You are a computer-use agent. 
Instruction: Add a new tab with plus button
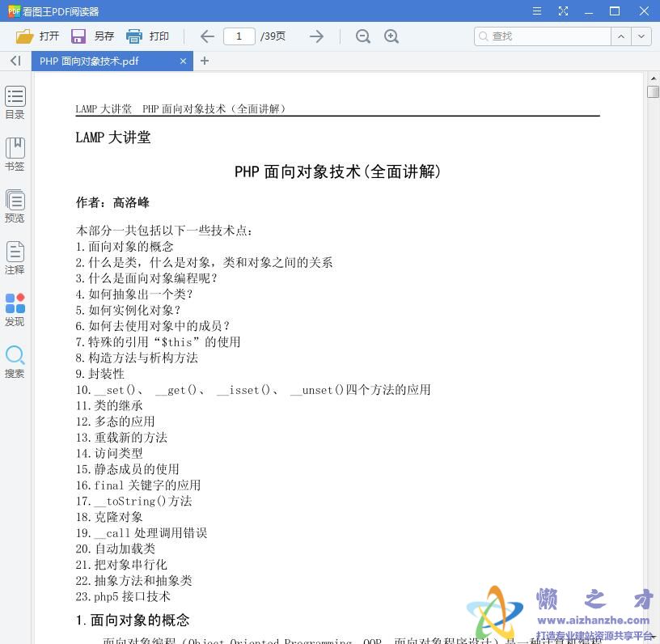[205, 61]
